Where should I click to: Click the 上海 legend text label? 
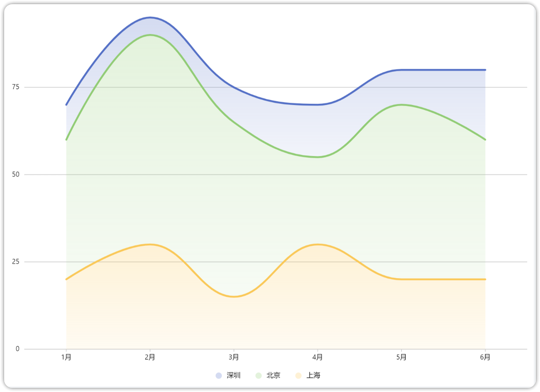pyautogui.click(x=313, y=375)
